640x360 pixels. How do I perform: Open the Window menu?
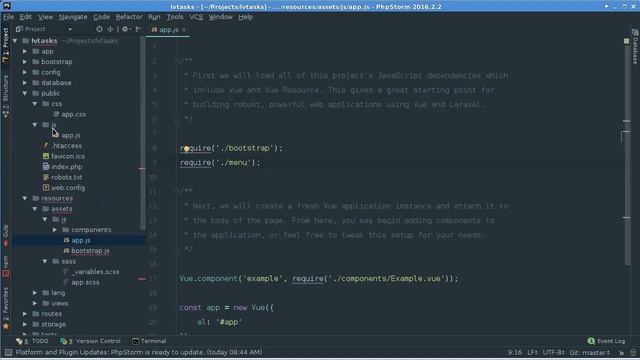(220, 17)
